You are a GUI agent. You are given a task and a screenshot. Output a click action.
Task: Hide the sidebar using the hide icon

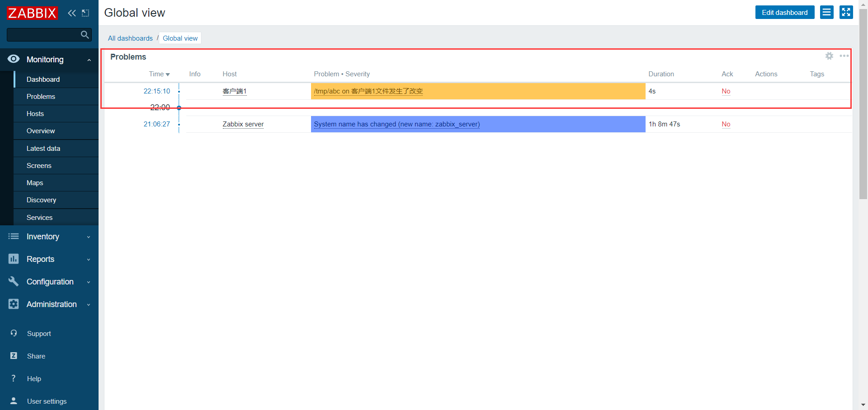click(85, 13)
